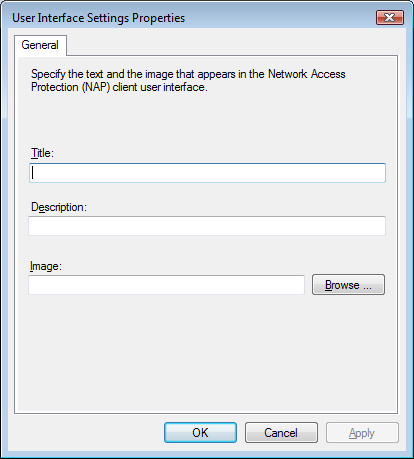The width and height of the screenshot is (414, 459).
Task: Click into the Description text box
Action: coord(207,226)
